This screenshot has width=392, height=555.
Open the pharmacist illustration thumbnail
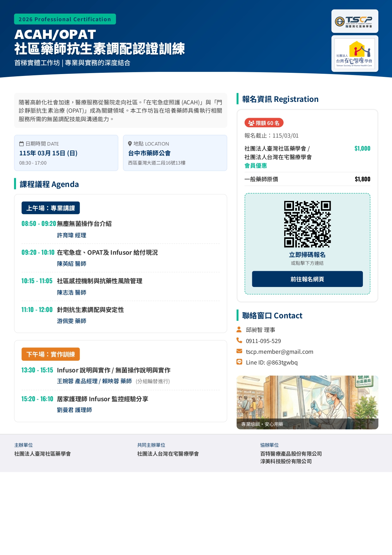307,402
